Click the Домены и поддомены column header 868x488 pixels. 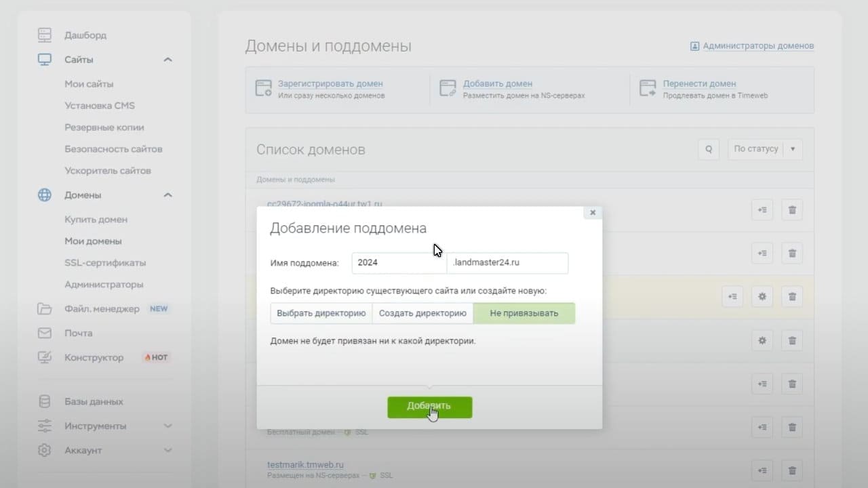296,180
